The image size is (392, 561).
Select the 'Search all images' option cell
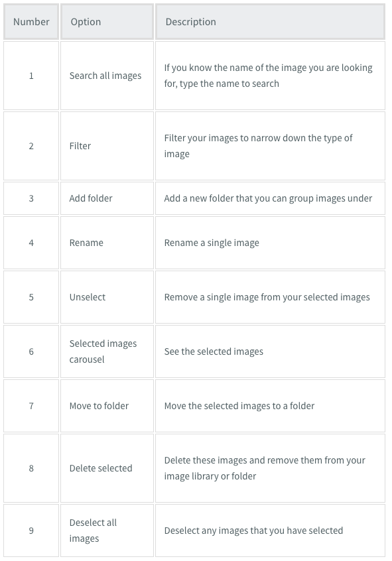(107, 76)
